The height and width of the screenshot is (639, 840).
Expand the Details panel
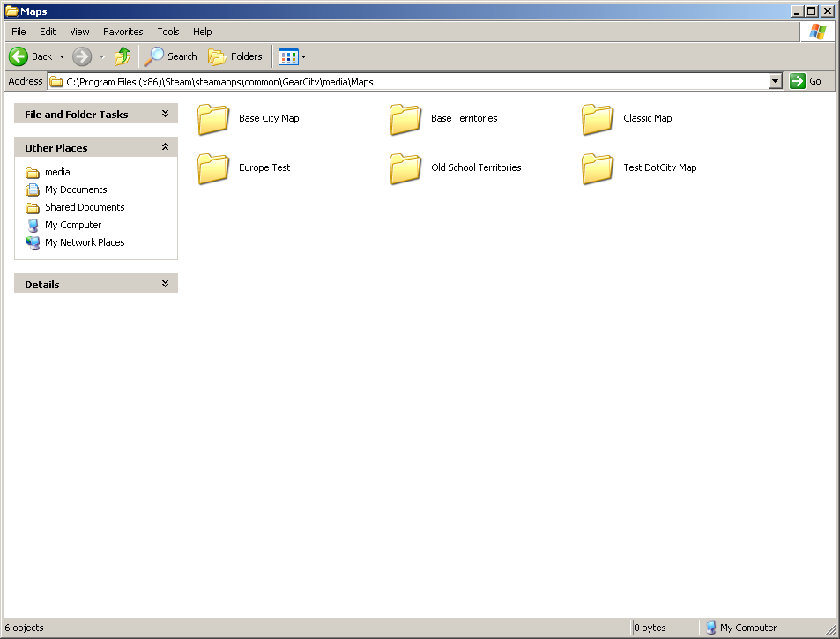165,283
